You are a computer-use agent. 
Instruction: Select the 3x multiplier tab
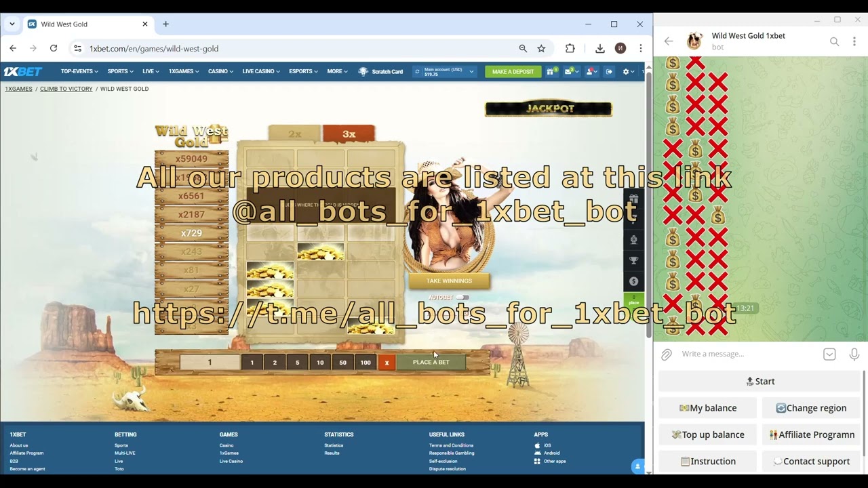click(349, 134)
